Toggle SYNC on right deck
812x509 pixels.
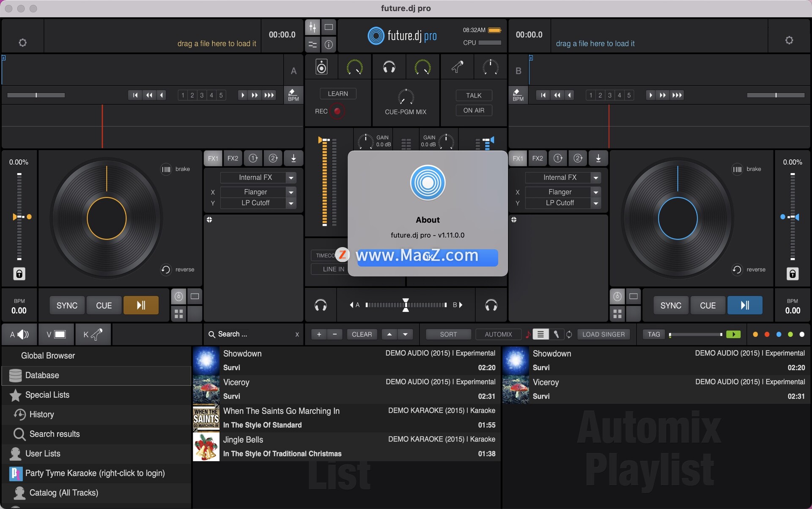(670, 304)
